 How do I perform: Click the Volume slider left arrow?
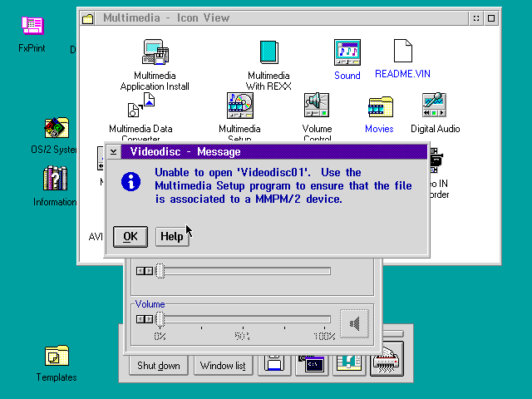(140, 319)
